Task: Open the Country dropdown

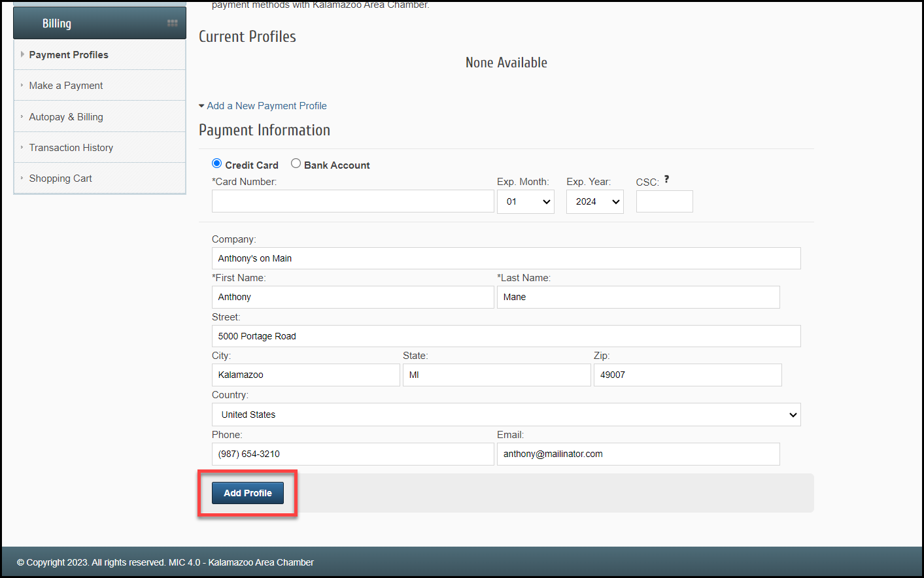Action: [x=506, y=415]
